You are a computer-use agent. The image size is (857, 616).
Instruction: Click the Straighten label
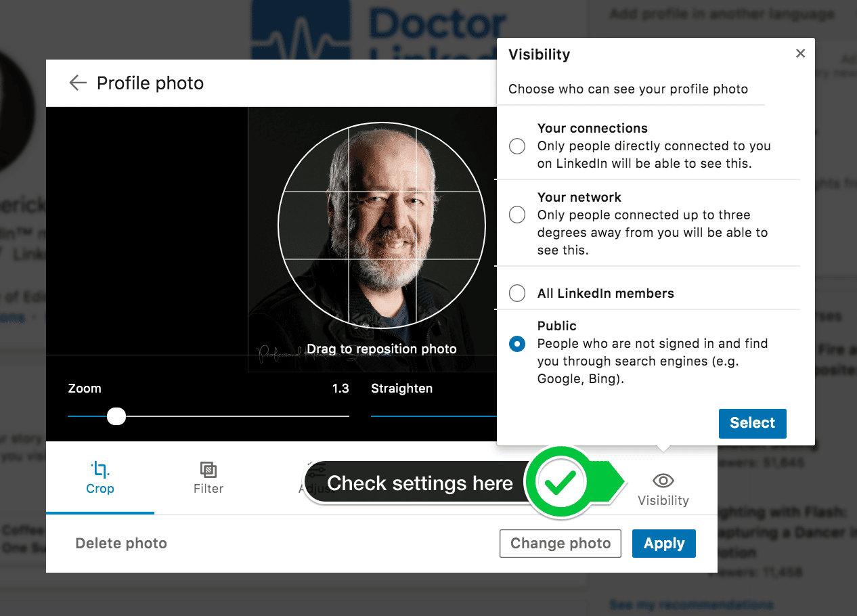(x=401, y=389)
